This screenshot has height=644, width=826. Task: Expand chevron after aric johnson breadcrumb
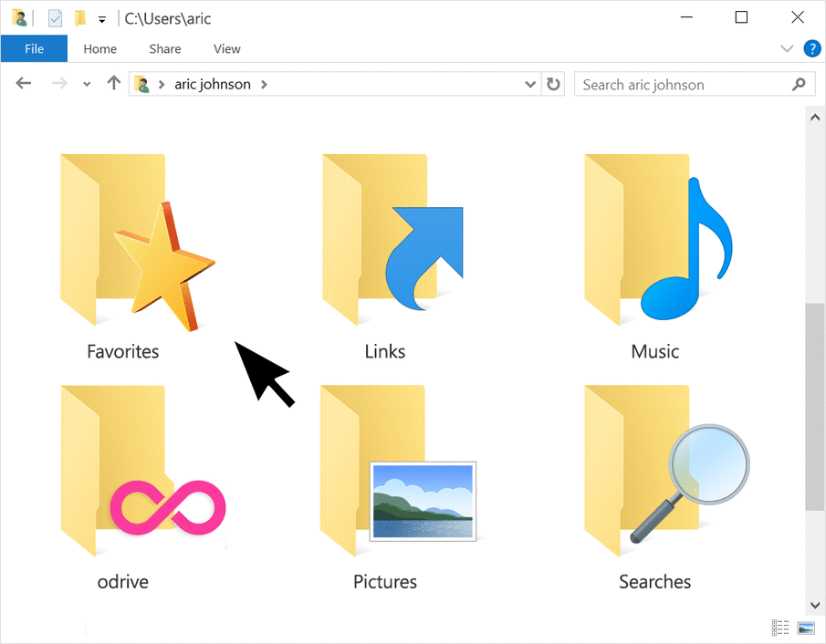click(264, 84)
